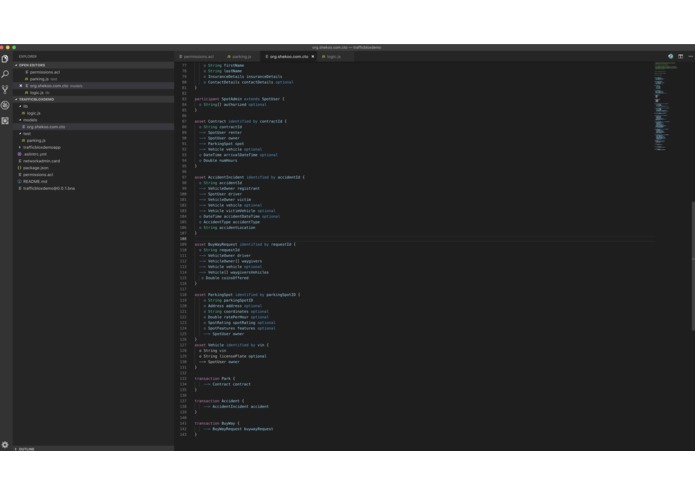This screenshot has height=494, width=695.
Task: Click the 'DateTime arrivalDateTime optional' line
Action: (x=238, y=155)
